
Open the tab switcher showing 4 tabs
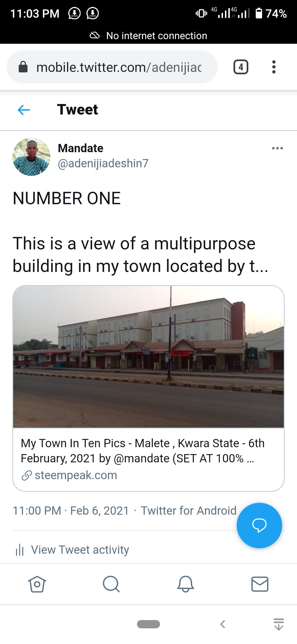click(x=241, y=67)
